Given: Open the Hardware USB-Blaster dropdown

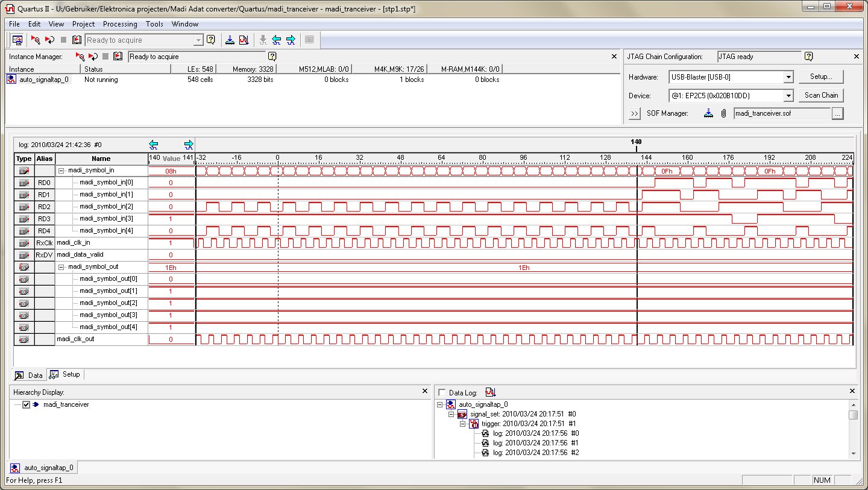Looking at the screenshot, I should (x=788, y=77).
